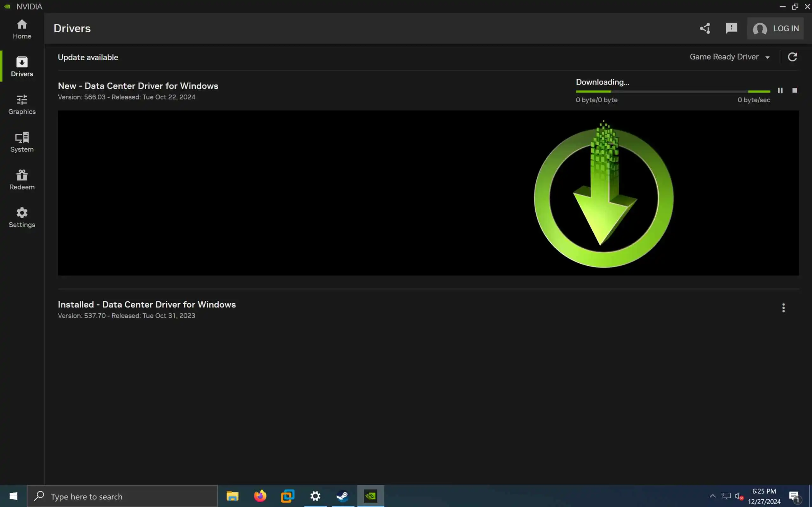Screen dimensions: 812x507
Task: Open the feedback notification icon
Action: coord(731,28)
